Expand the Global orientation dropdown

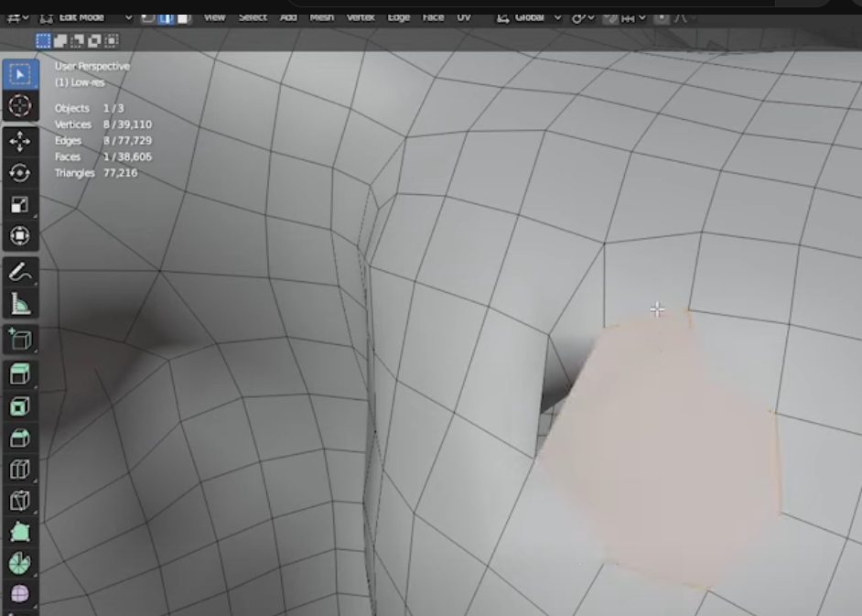point(529,17)
